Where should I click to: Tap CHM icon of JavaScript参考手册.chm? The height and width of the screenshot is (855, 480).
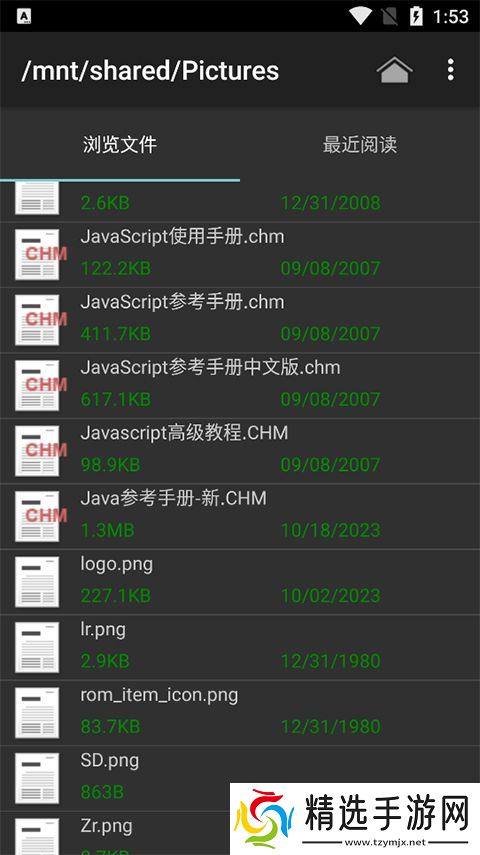[x=38, y=320]
